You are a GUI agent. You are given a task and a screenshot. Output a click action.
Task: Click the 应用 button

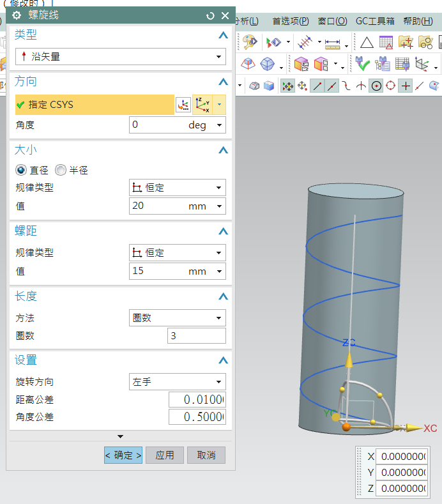(165, 455)
